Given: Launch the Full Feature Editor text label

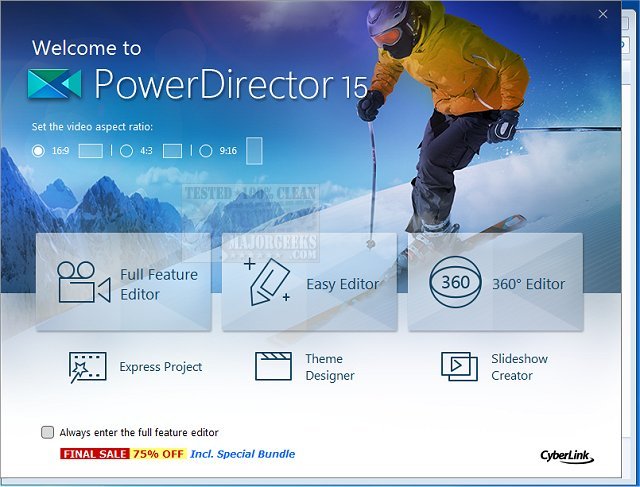Looking at the screenshot, I should tap(159, 284).
